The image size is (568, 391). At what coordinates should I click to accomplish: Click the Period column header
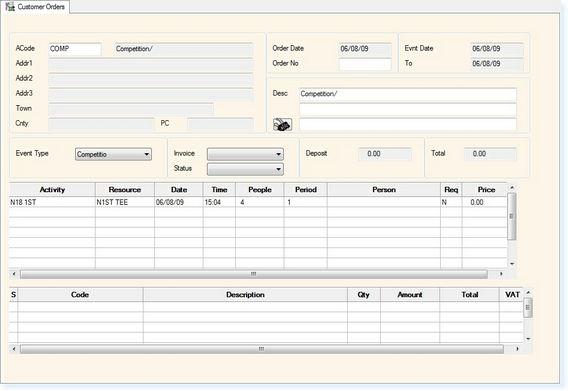tap(306, 190)
